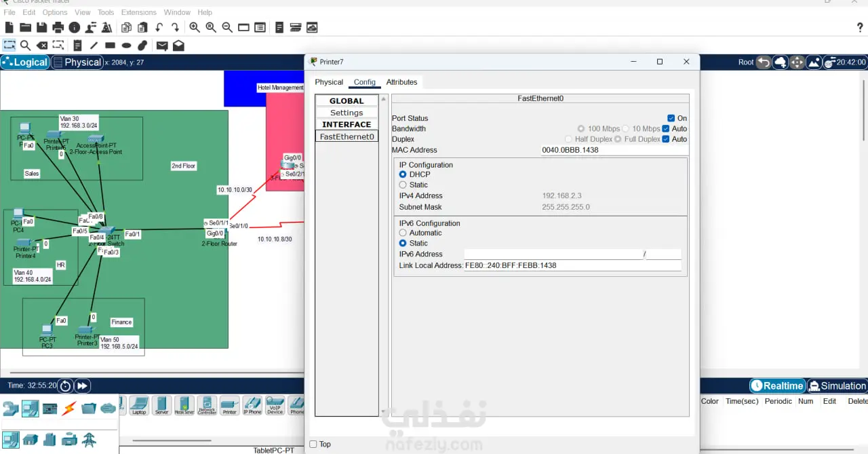Click the Fast Forward Time button
The image size is (868, 454).
(x=82, y=385)
